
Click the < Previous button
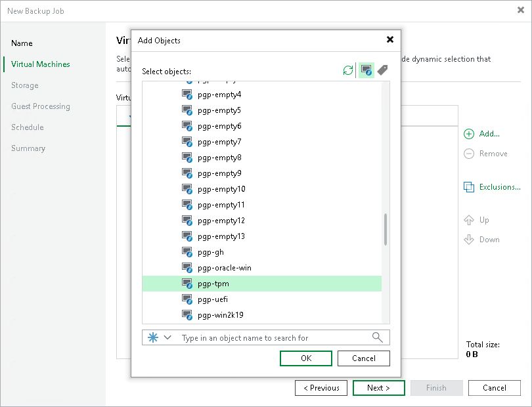click(321, 388)
